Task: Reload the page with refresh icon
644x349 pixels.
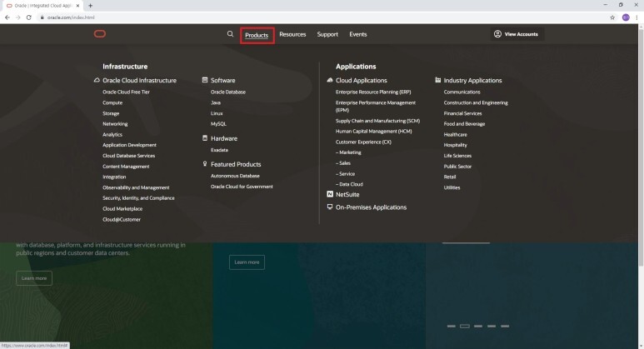Action: pyautogui.click(x=29, y=17)
